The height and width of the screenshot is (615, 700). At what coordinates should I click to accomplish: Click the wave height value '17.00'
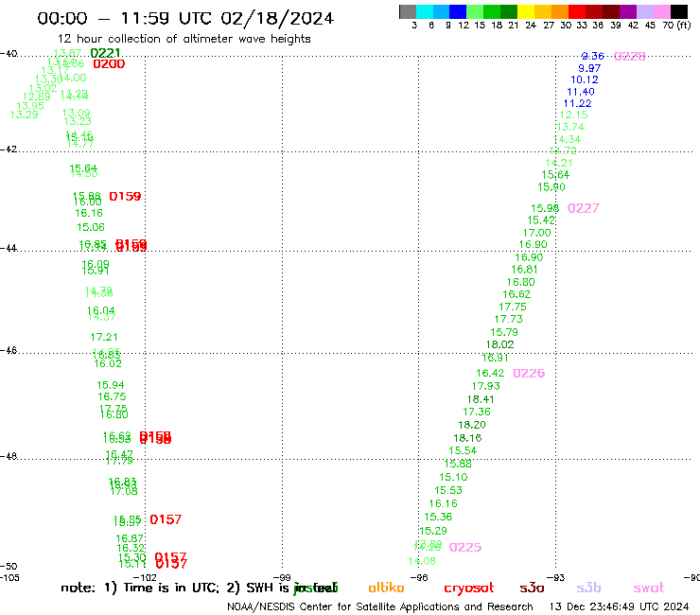[536, 233]
